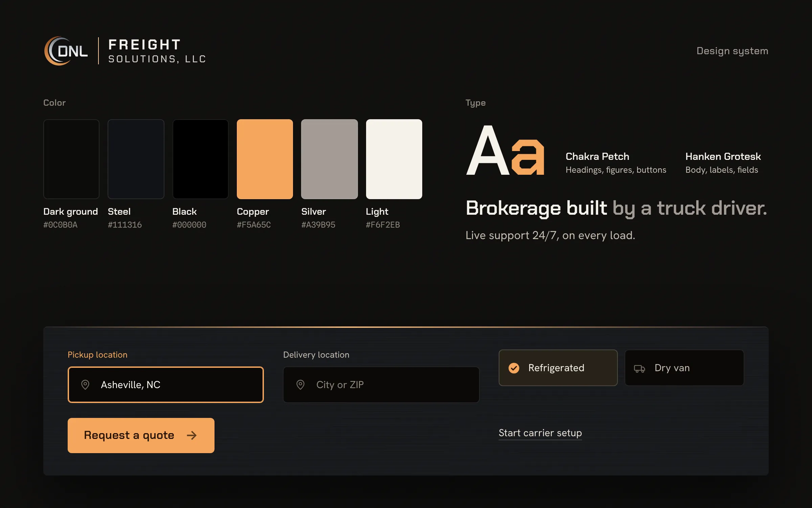The image size is (812, 508).
Task: Click the #F5A65C hex code
Action: click(x=254, y=225)
